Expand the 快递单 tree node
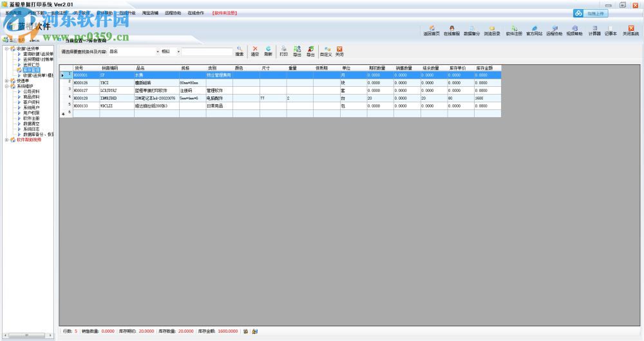 (x=6, y=81)
